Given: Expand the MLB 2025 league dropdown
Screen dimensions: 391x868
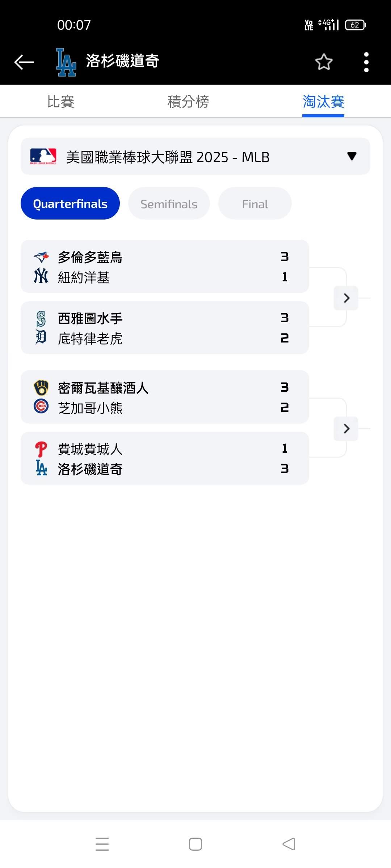Looking at the screenshot, I should click(195, 157).
